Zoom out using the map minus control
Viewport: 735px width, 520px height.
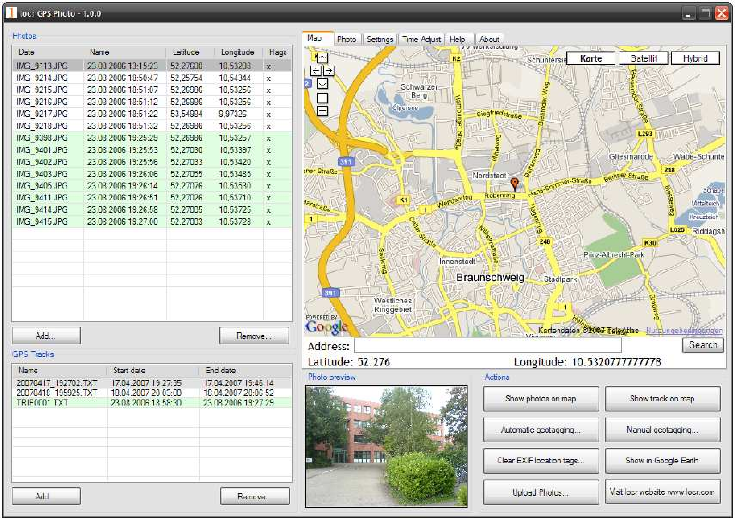click(322, 111)
